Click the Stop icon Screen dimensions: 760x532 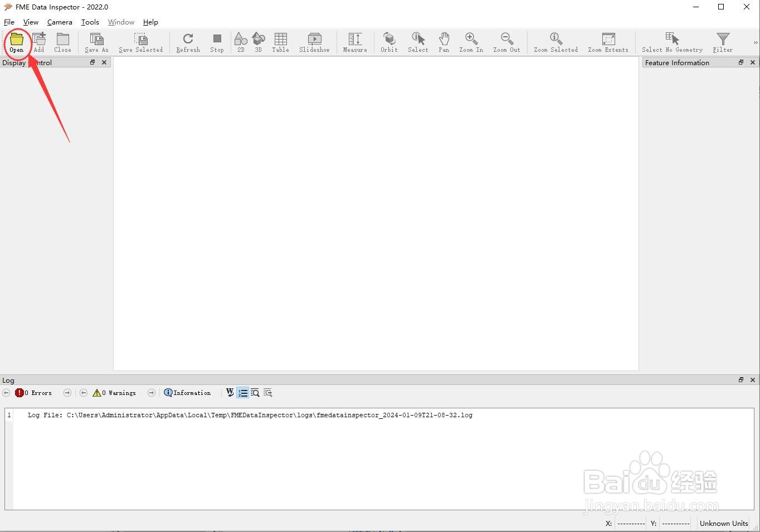click(x=217, y=42)
